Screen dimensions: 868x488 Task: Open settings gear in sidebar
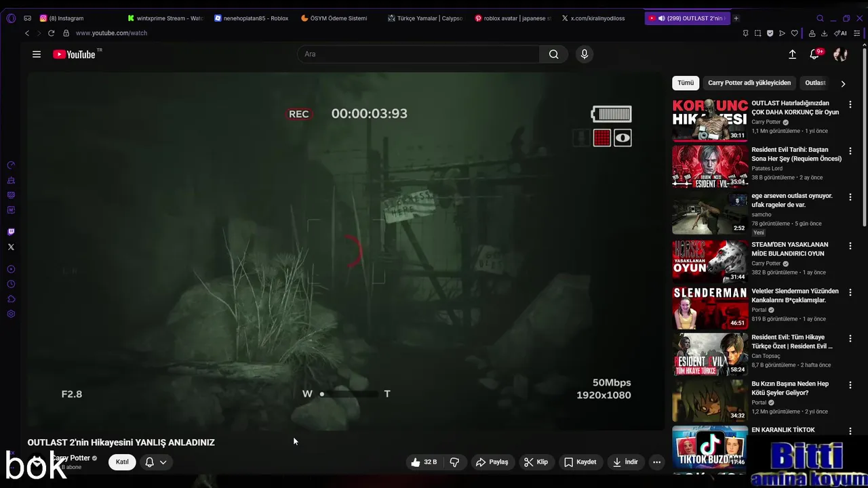click(11, 314)
